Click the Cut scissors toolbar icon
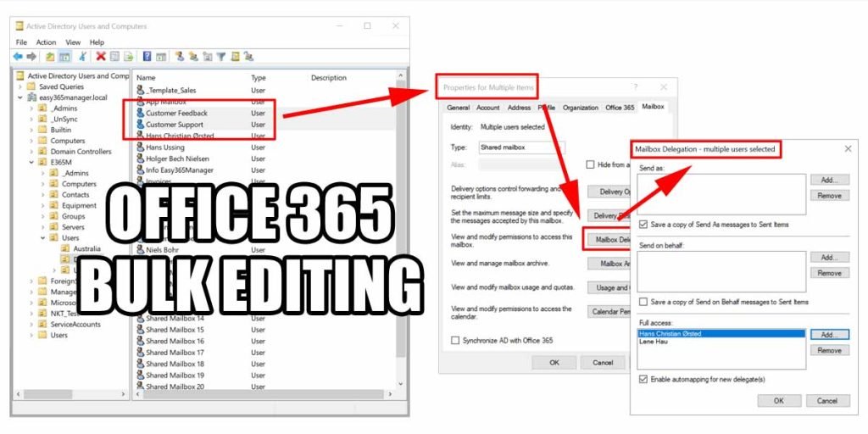868x434 pixels. [x=83, y=57]
